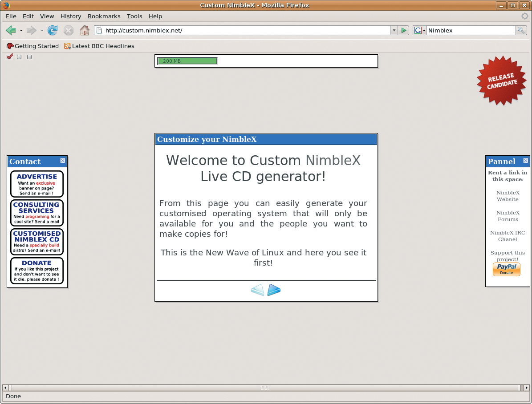
Task: Close the Contact panel
Action: [x=63, y=161]
